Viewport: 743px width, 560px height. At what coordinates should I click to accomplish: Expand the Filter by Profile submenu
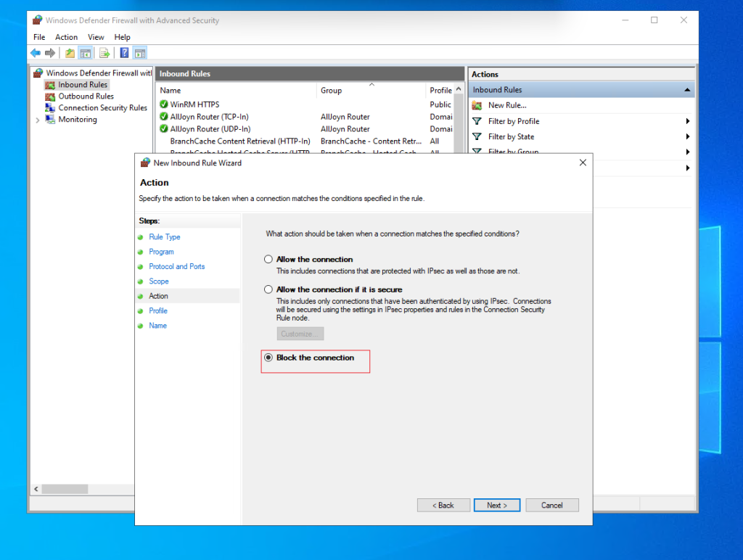(x=687, y=121)
